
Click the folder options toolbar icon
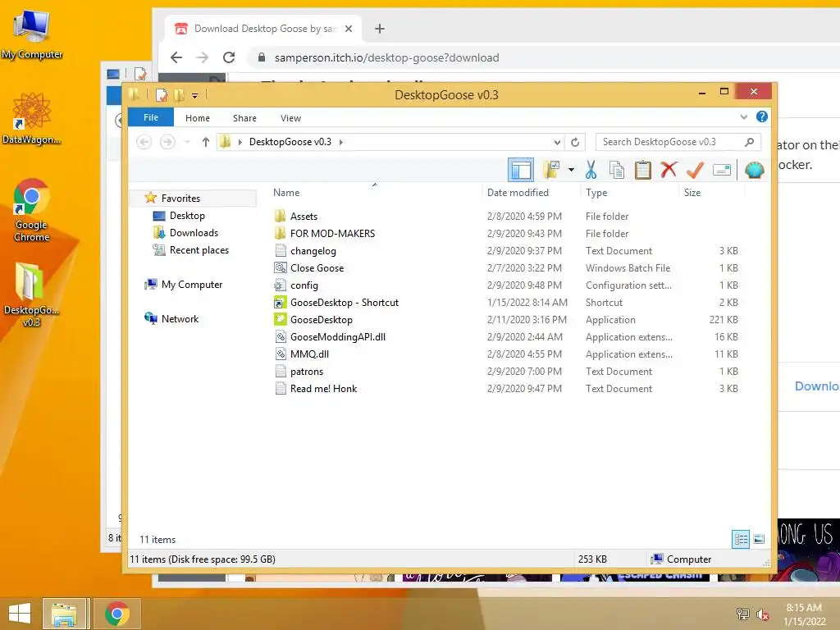point(552,170)
